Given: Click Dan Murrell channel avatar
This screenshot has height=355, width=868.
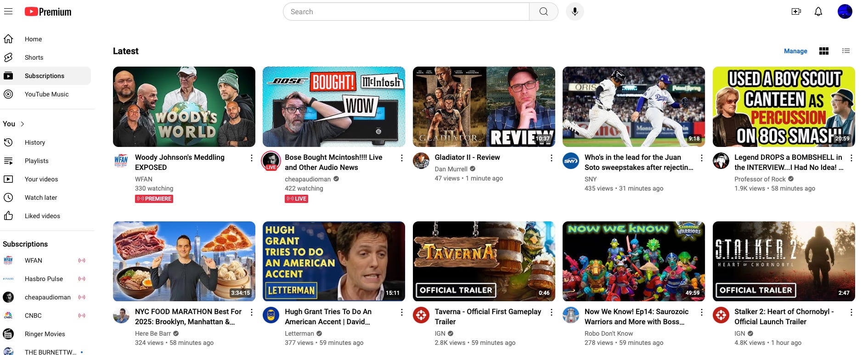Looking at the screenshot, I should (x=421, y=161).
